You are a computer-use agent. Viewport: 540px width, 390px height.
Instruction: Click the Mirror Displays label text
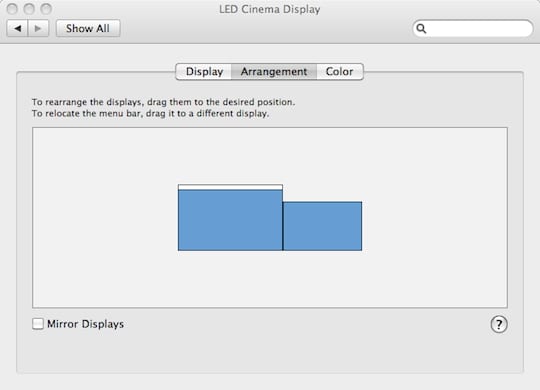point(85,324)
